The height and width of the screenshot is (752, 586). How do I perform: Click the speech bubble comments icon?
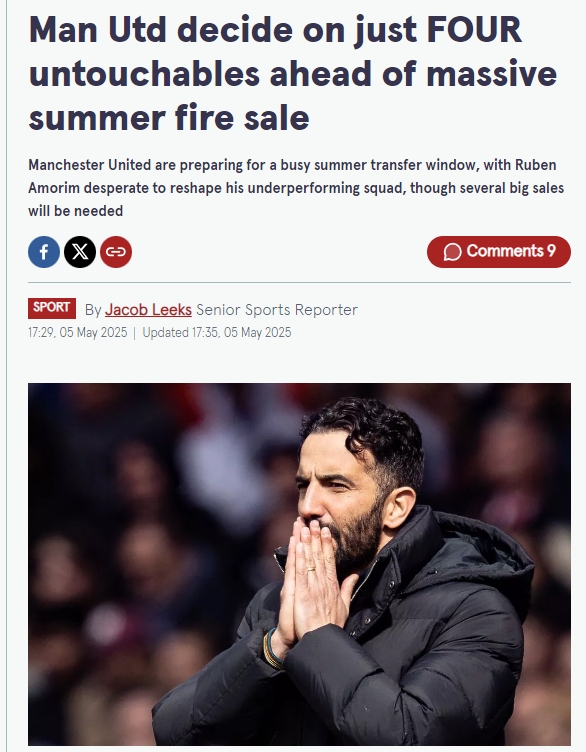pos(452,252)
